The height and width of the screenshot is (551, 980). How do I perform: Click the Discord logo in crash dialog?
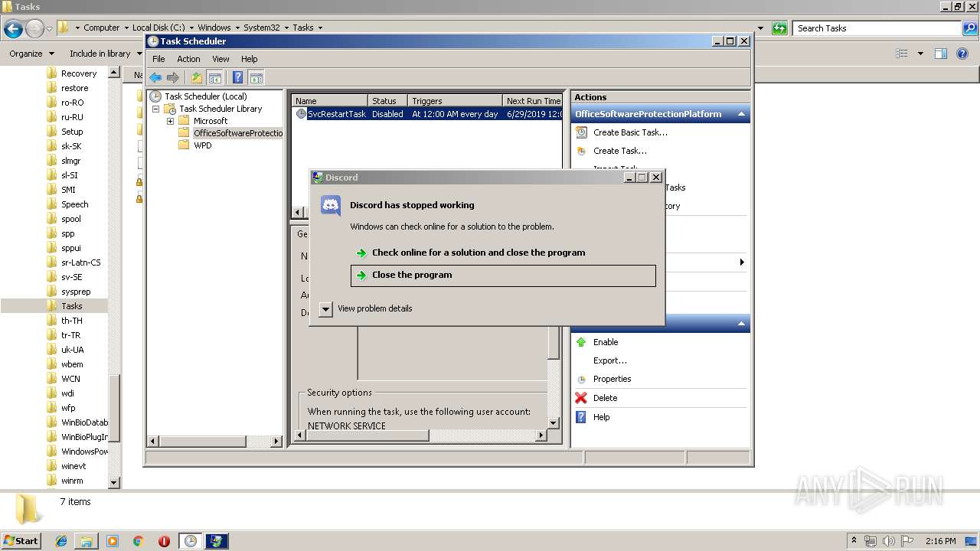331,205
